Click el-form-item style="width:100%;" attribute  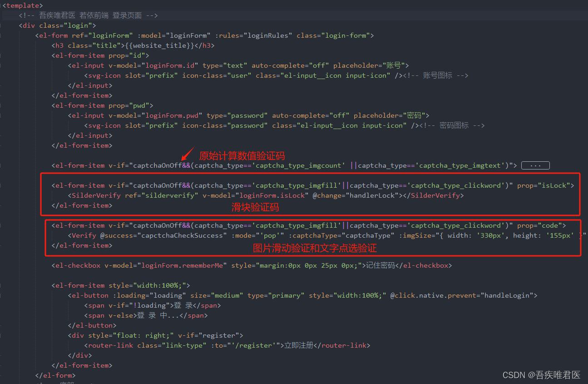[148, 285]
